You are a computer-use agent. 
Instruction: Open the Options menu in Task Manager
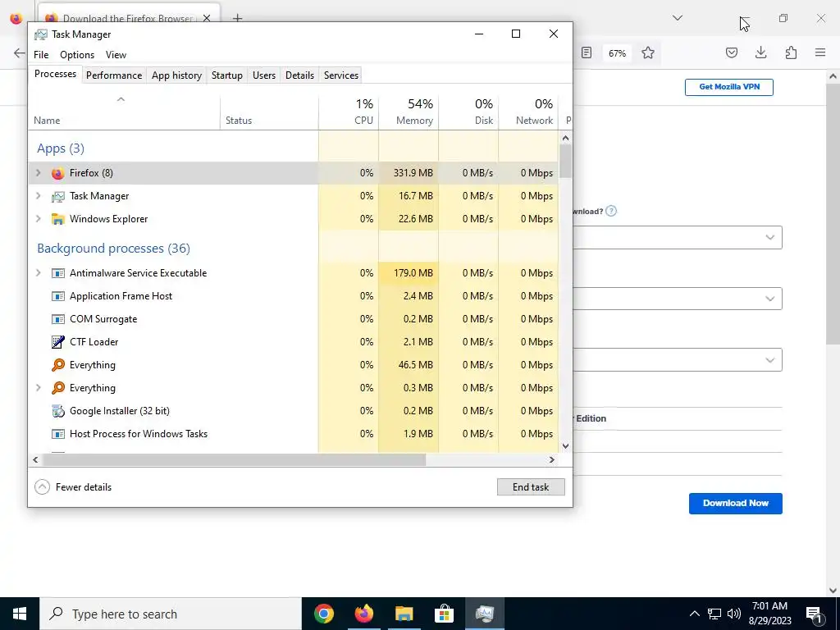77,55
